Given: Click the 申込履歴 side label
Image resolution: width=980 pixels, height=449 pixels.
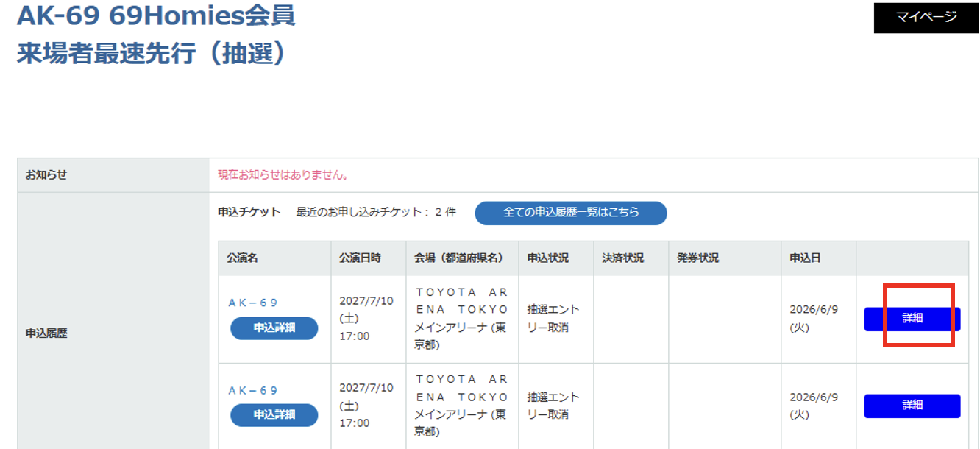Looking at the screenshot, I should [x=46, y=333].
